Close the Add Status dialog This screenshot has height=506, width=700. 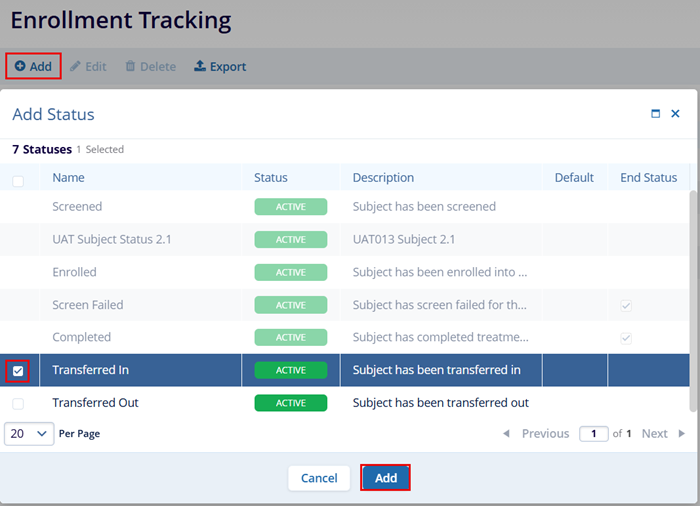[x=676, y=114]
